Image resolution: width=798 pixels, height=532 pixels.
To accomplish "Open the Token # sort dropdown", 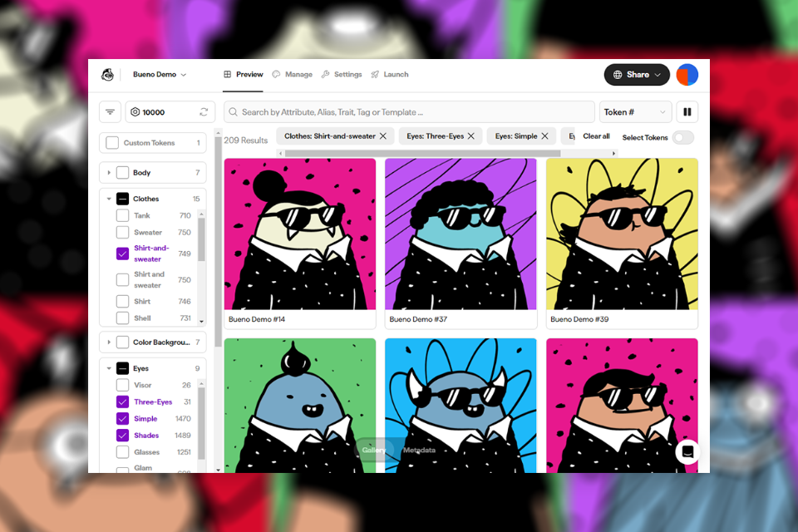I will click(635, 112).
